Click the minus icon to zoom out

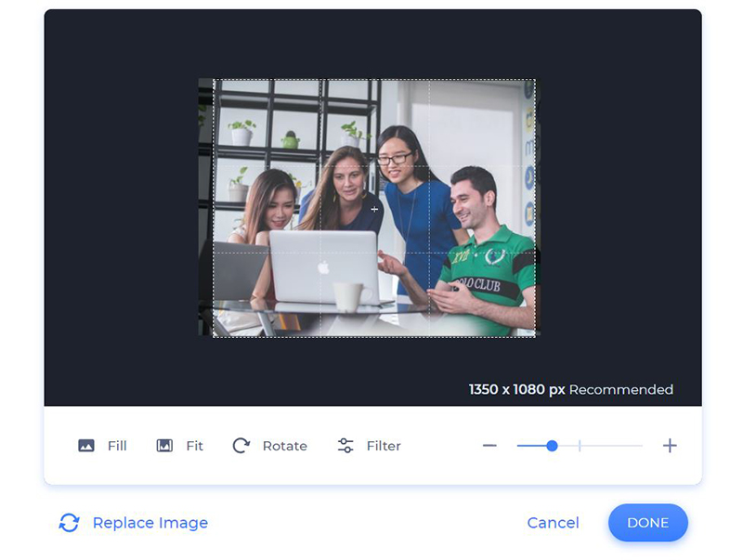pyautogui.click(x=489, y=446)
